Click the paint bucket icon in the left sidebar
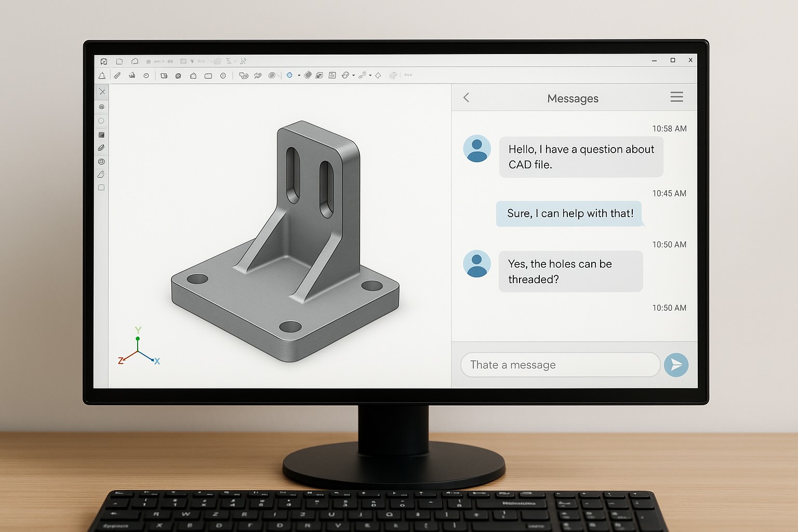The width and height of the screenshot is (798, 532). point(101,175)
